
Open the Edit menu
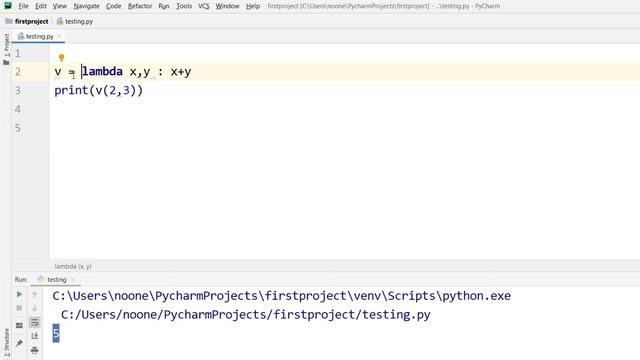41,6
